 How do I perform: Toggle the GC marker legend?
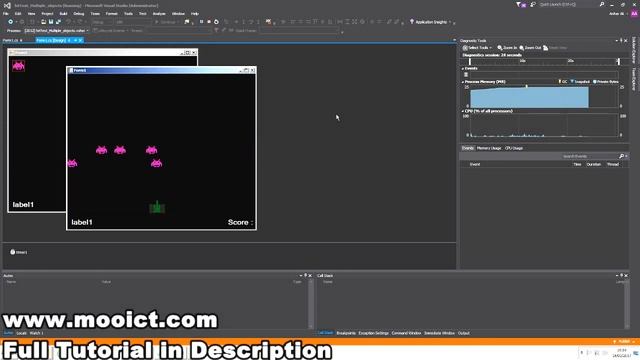click(562, 82)
